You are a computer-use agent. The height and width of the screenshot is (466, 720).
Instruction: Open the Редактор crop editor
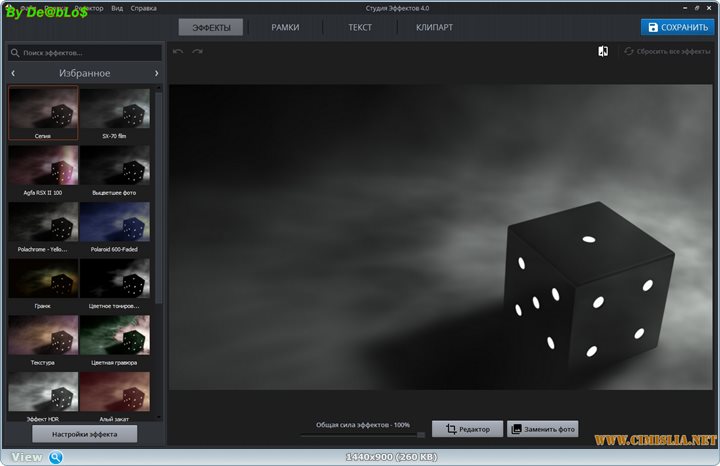(x=468, y=429)
